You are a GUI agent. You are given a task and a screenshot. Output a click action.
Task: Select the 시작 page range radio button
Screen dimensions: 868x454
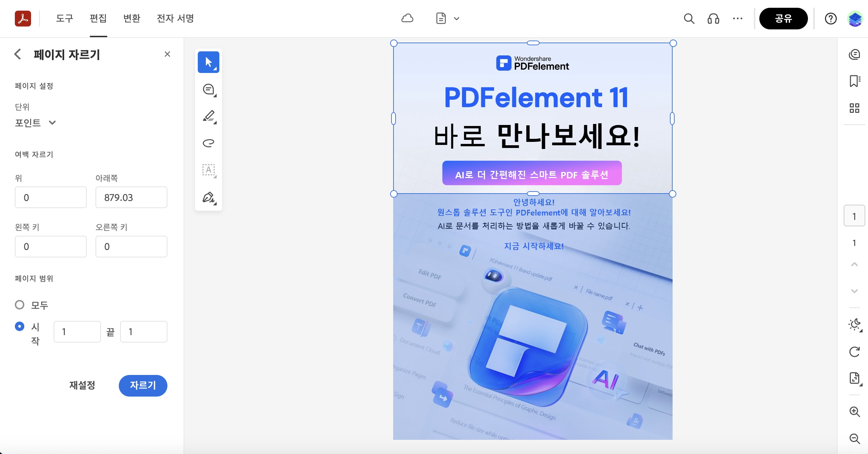pyautogui.click(x=20, y=326)
